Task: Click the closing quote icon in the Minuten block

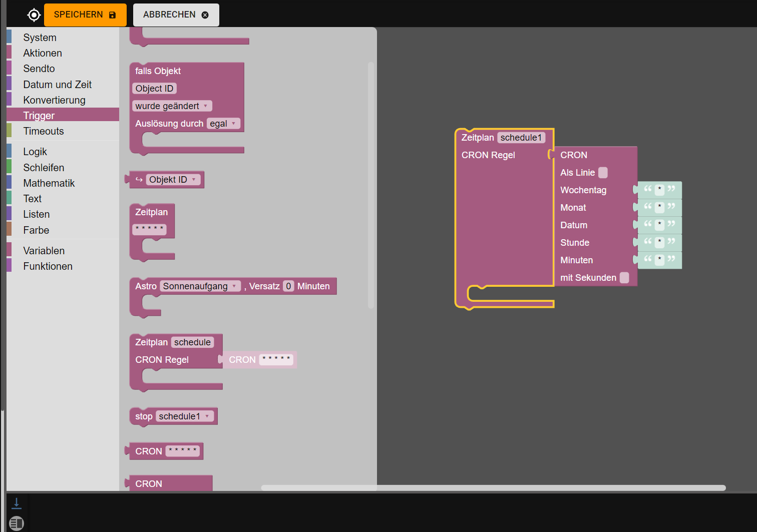Action: coord(671,259)
